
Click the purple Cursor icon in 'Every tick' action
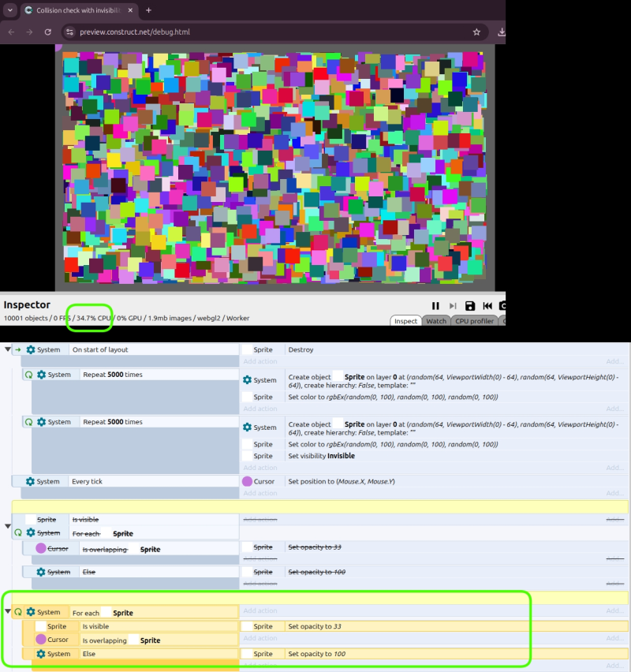coord(247,481)
